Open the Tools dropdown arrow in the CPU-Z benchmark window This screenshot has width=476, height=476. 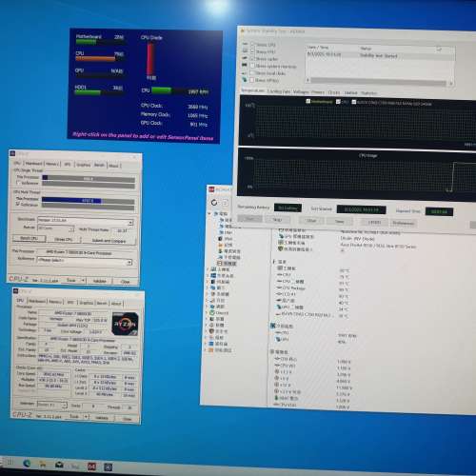83,281
